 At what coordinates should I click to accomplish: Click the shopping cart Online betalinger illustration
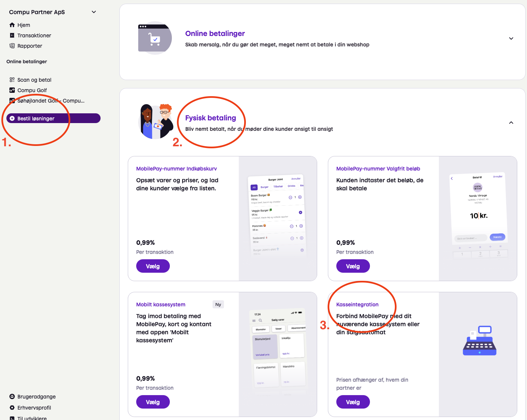[x=155, y=38]
